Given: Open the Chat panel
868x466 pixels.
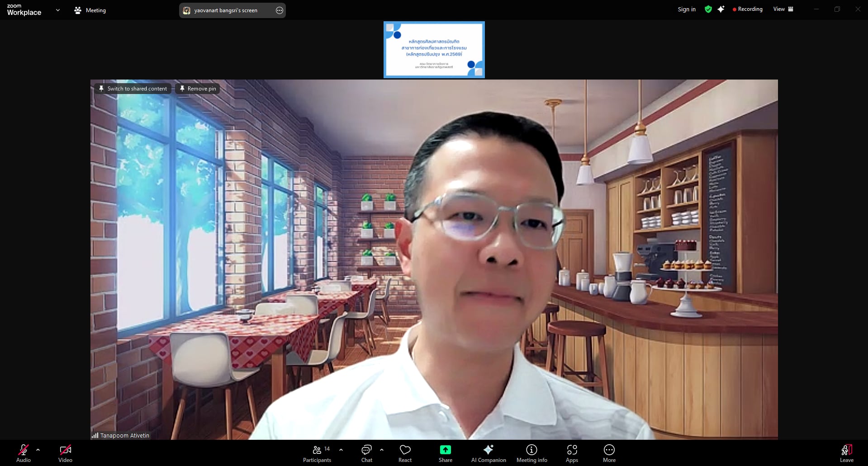Looking at the screenshot, I should (x=366, y=453).
